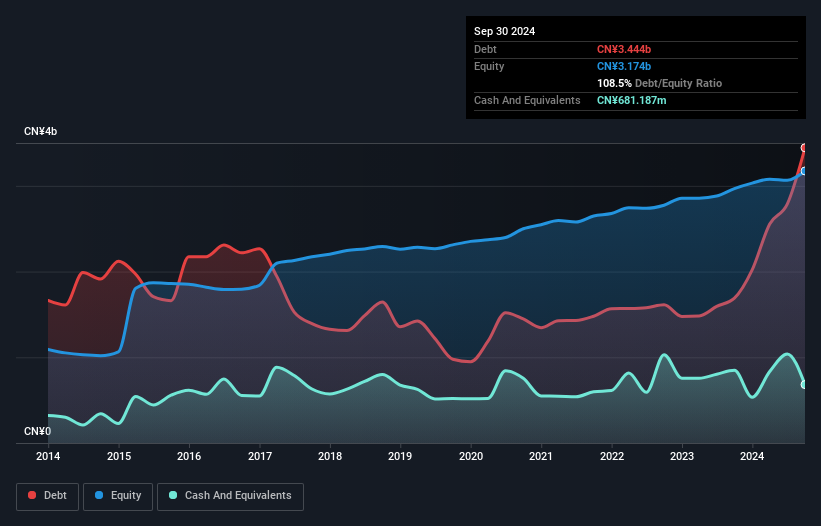Image resolution: width=821 pixels, height=526 pixels.
Task: Click the CN¥0 y-axis label
Action: coord(37,431)
